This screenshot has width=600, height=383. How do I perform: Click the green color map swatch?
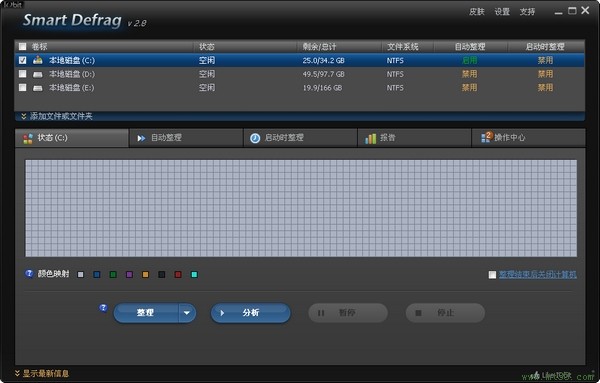click(113, 275)
